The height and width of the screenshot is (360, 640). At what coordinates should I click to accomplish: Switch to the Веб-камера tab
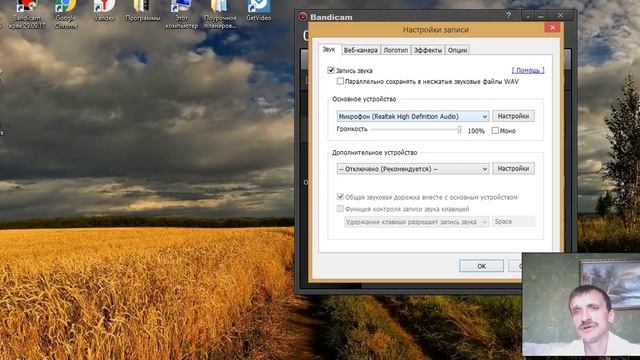(360, 50)
